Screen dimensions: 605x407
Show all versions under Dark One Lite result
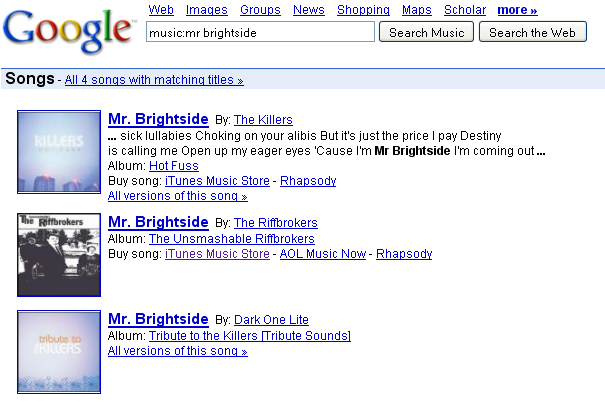(177, 351)
